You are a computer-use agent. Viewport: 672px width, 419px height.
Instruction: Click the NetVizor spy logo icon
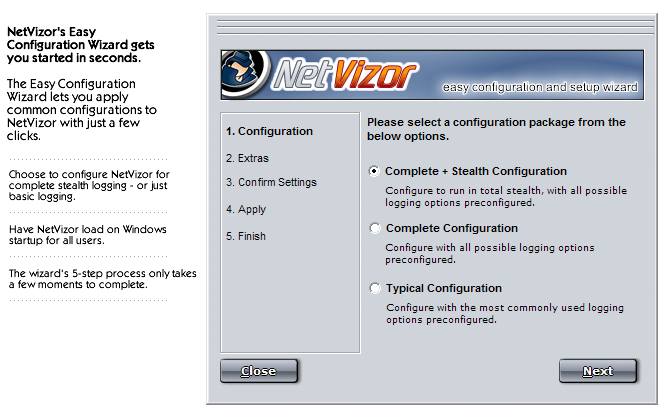[x=246, y=74]
